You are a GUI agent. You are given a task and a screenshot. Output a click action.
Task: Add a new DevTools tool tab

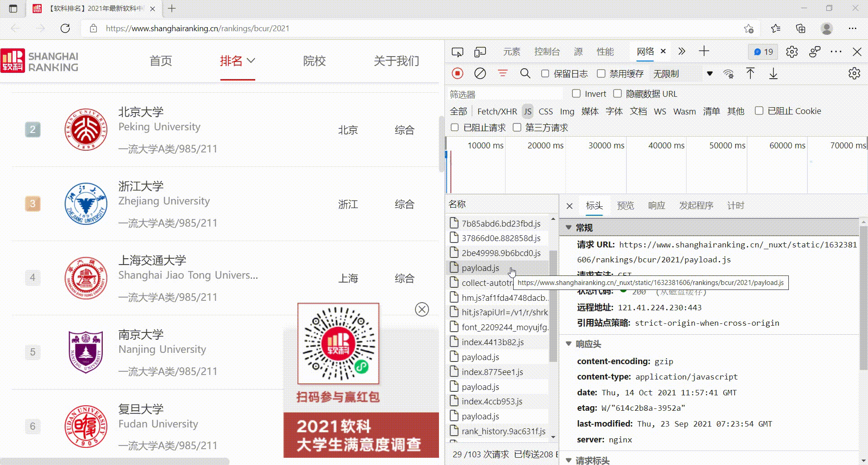(704, 51)
